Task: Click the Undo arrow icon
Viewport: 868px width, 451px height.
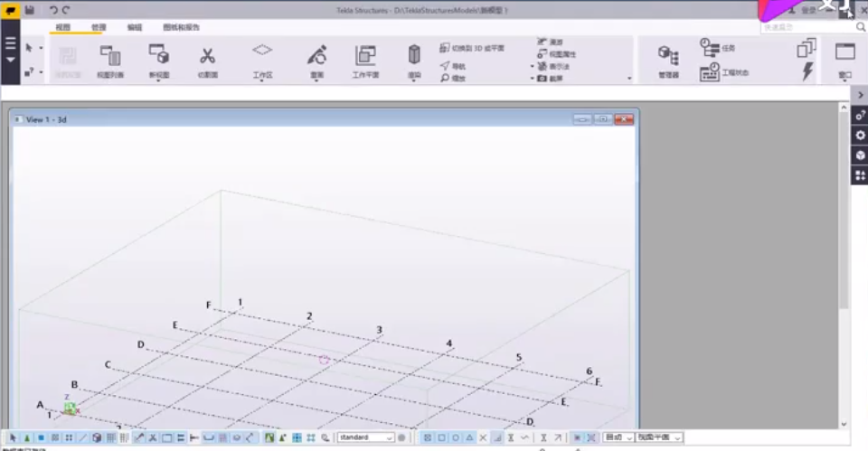Action: pos(53,9)
